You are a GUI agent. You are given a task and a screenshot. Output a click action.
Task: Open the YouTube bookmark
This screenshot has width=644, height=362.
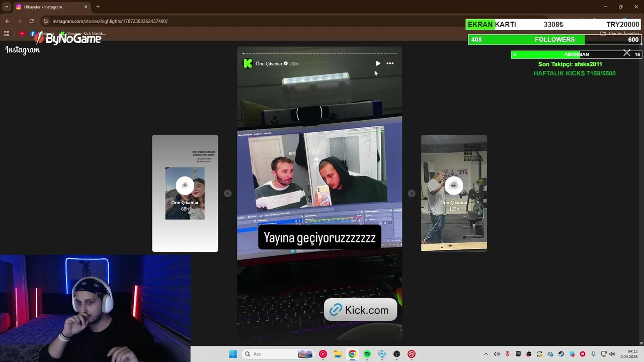coord(22,34)
